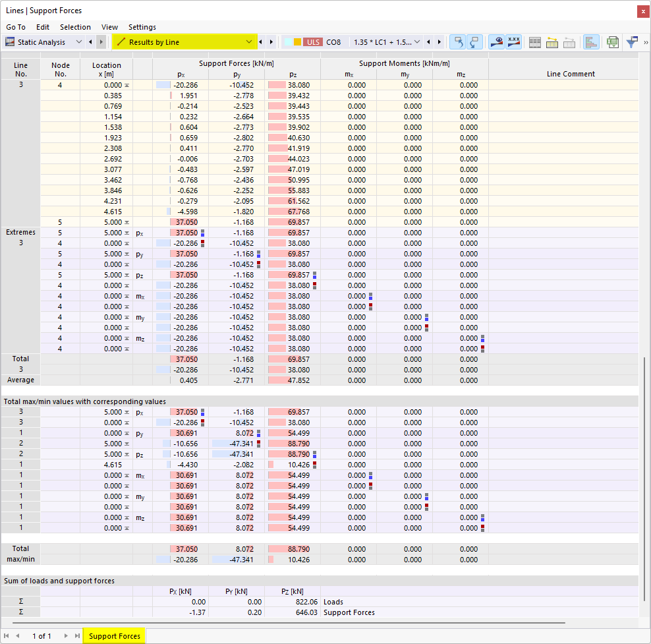This screenshot has width=651, height=644.
Task: Toggle the result diagrams chart icon
Action: 591,42
